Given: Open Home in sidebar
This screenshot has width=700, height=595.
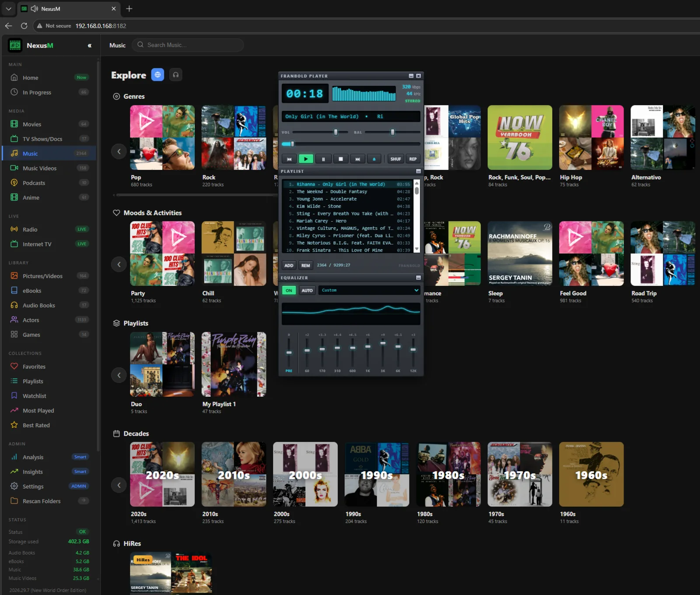Looking at the screenshot, I should pos(49,77).
